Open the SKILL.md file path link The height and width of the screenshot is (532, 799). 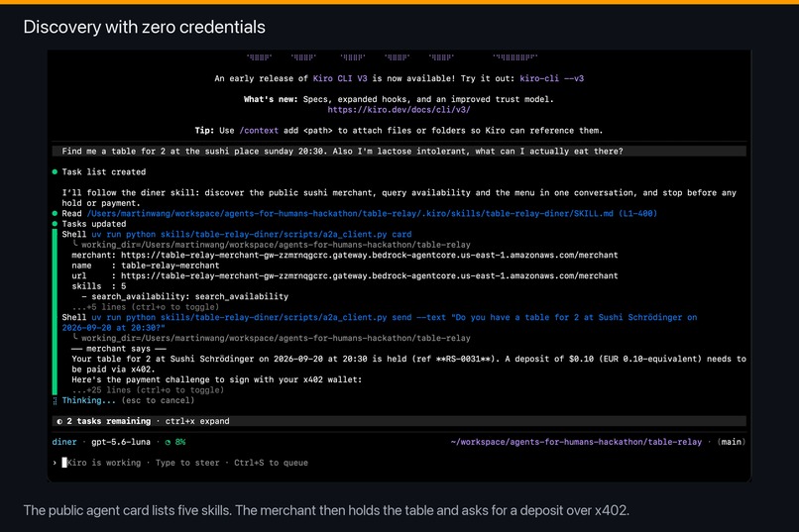coord(372,213)
